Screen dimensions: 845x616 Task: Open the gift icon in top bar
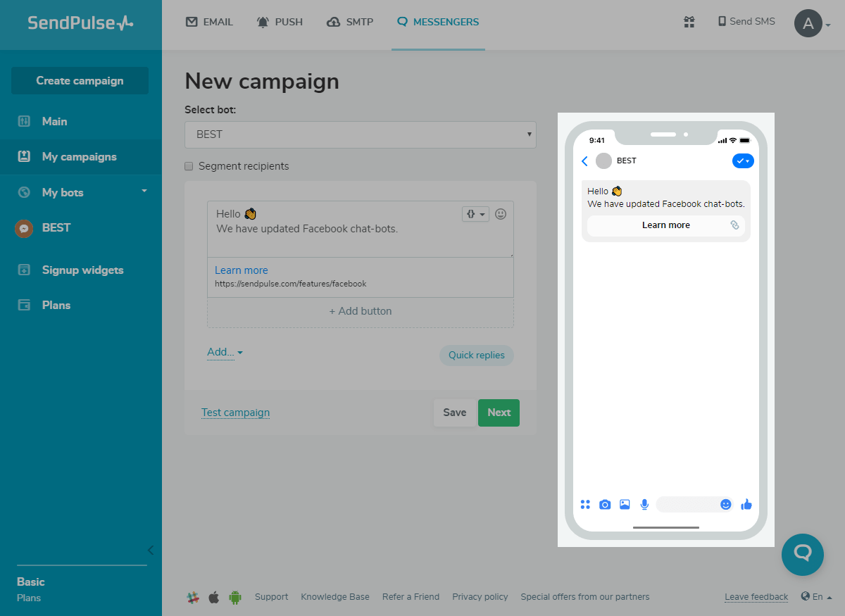(x=689, y=22)
